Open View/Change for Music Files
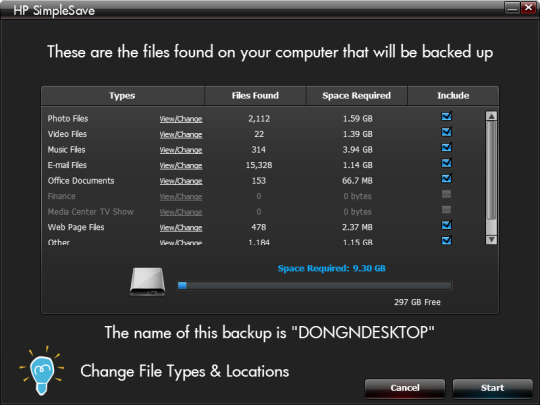540x405 pixels. tap(181, 150)
